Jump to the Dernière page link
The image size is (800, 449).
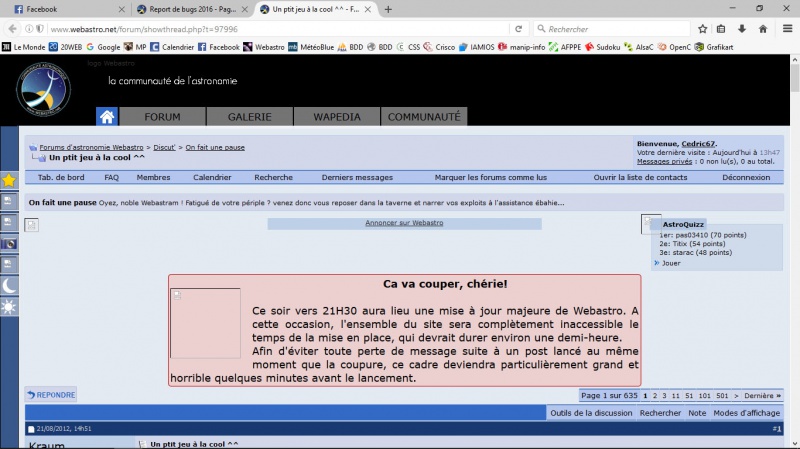point(762,395)
